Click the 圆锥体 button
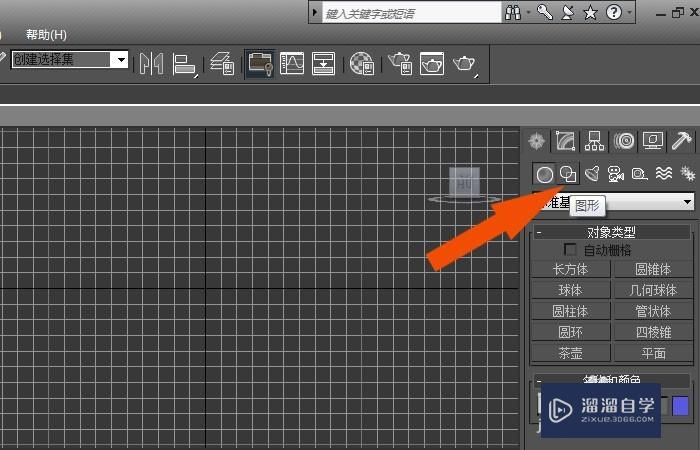 (x=653, y=269)
